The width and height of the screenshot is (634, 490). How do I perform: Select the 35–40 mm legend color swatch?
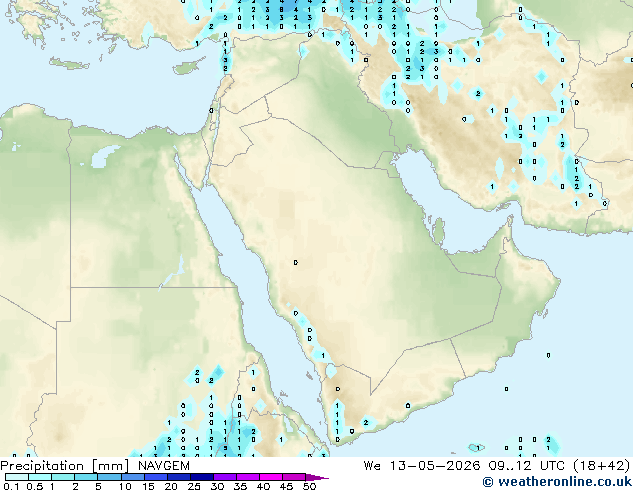(x=247, y=477)
